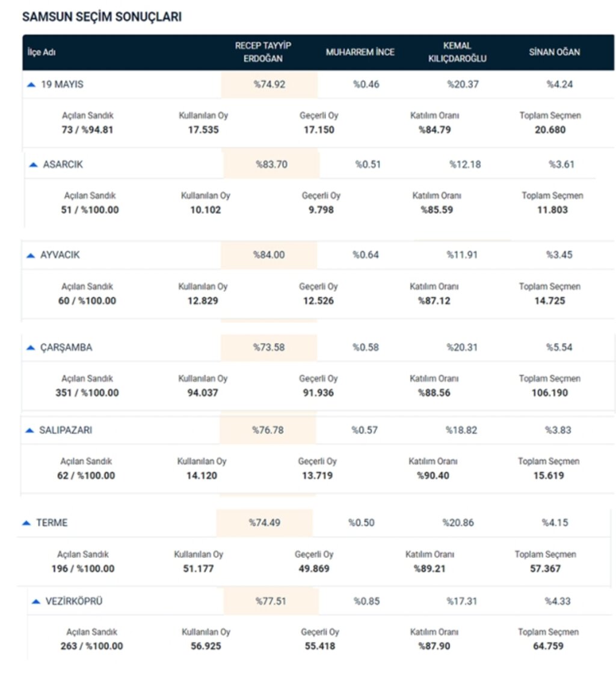The height and width of the screenshot is (700, 616).
Task: Click the İlçe Adı column header
Action: coord(42,52)
